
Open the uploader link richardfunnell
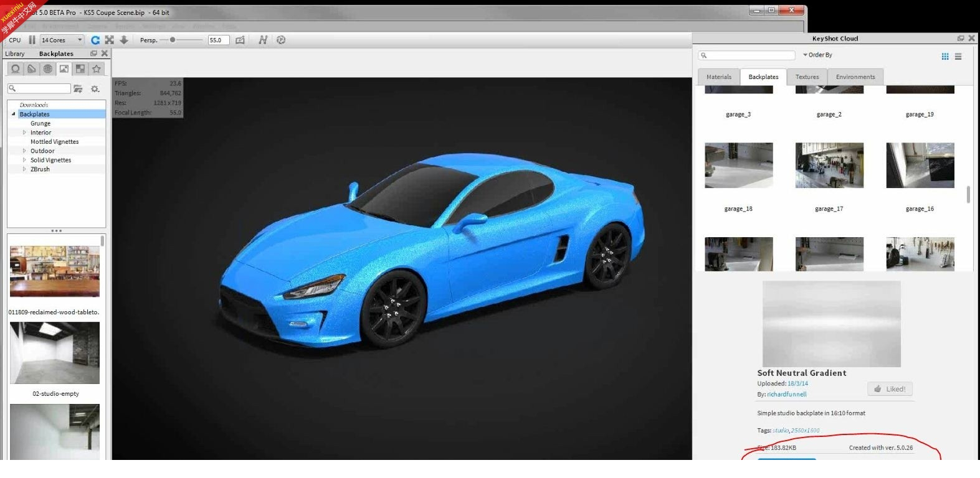pyautogui.click(x=787, y=394)
